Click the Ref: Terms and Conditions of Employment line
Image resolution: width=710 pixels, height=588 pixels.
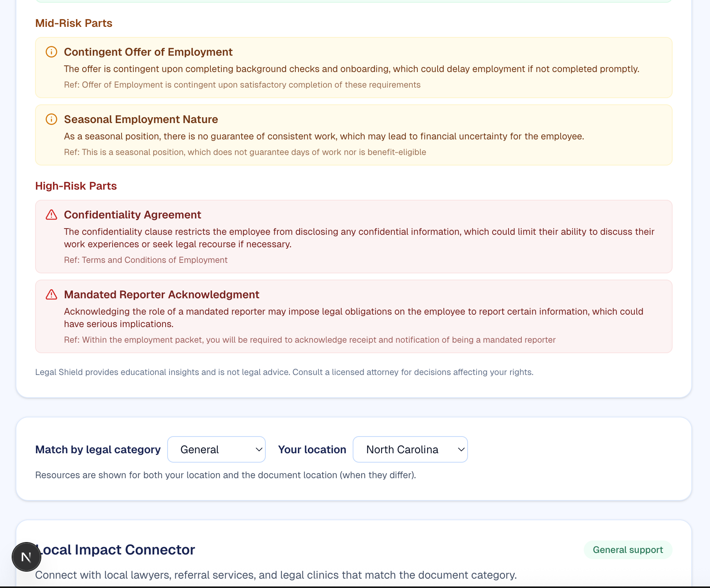146,260
